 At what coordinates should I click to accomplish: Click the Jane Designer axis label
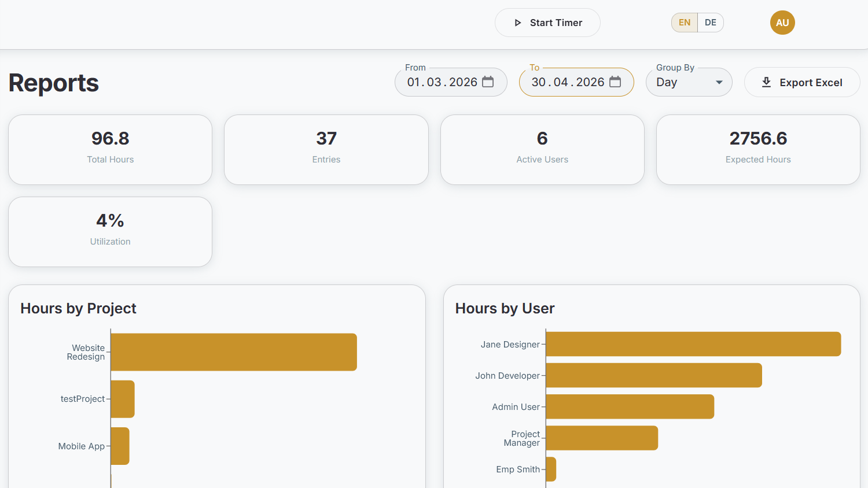point(510,345)
